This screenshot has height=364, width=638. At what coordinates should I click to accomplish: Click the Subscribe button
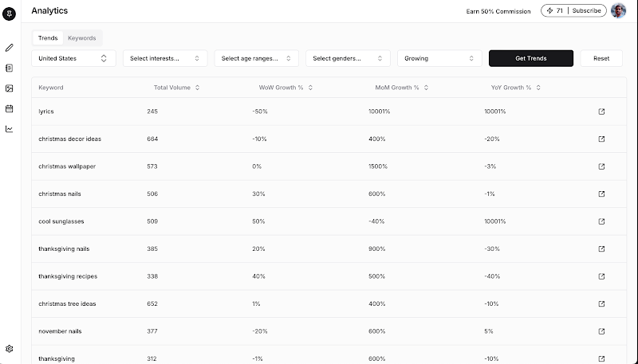pos(586,11)
